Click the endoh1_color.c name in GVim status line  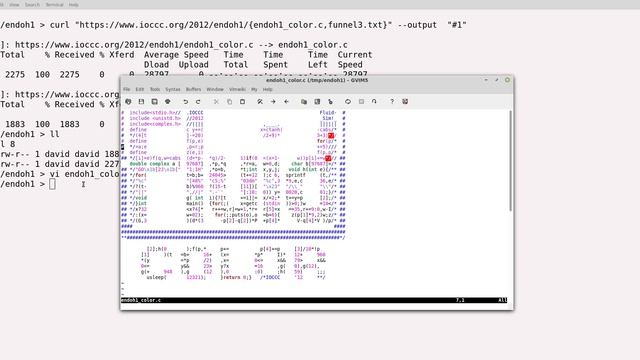(141, 300)
